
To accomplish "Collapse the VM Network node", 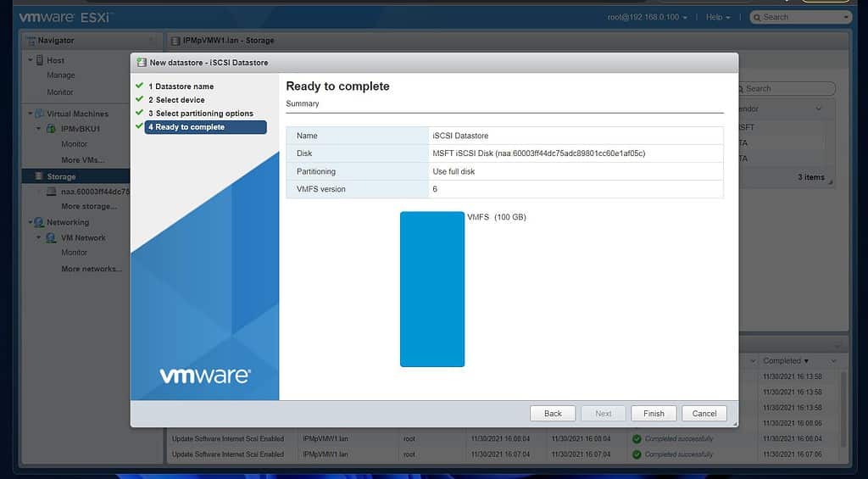I will click(x=39, y=237).
